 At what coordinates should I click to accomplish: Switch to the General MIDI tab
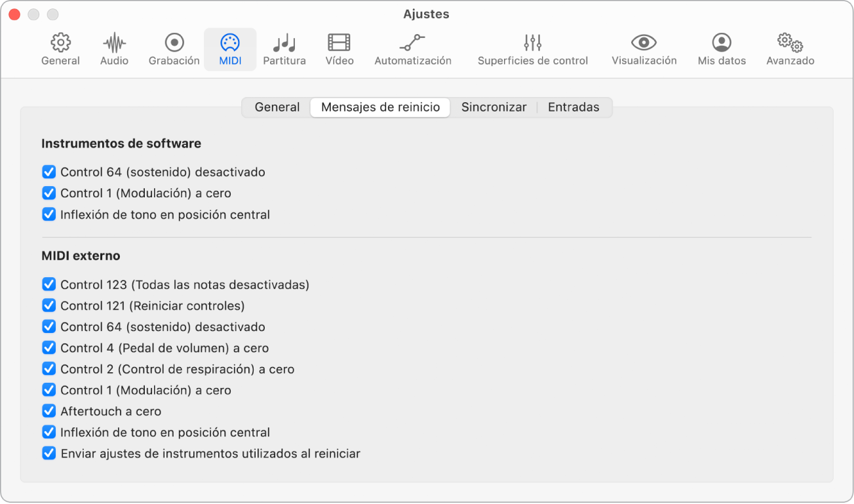277,107
